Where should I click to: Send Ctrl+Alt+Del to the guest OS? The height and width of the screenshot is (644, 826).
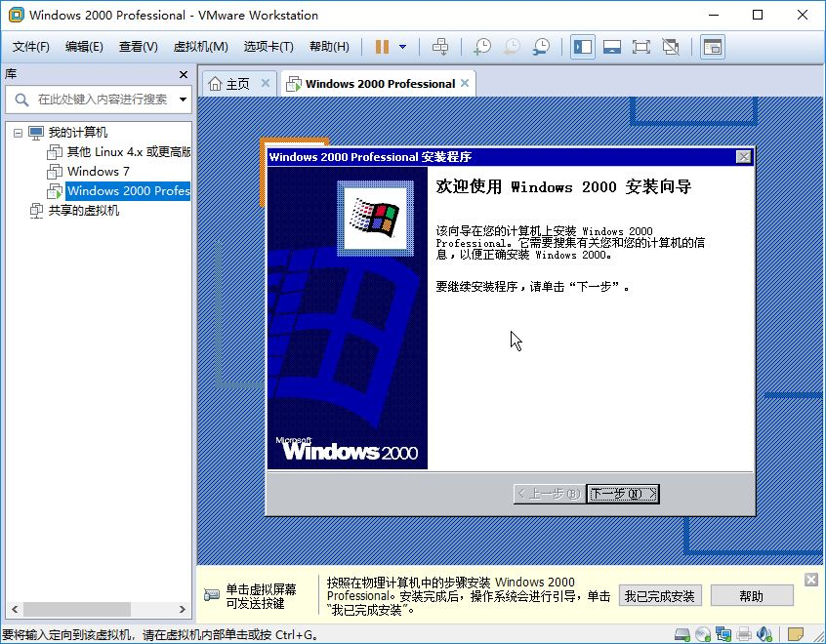tap(439, 46)
